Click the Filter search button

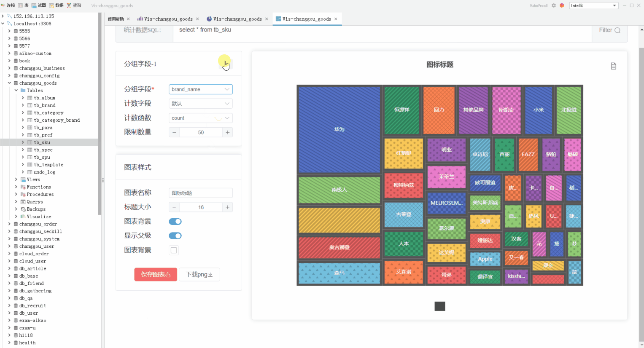point(610,30)
